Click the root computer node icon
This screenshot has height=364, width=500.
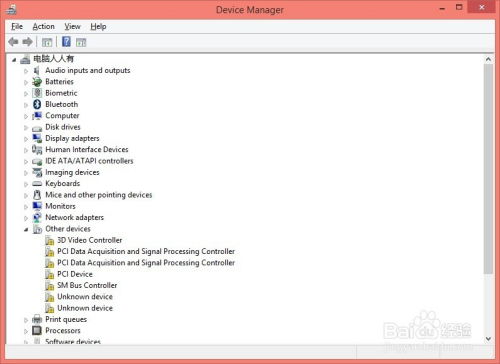tap(25, 59)
